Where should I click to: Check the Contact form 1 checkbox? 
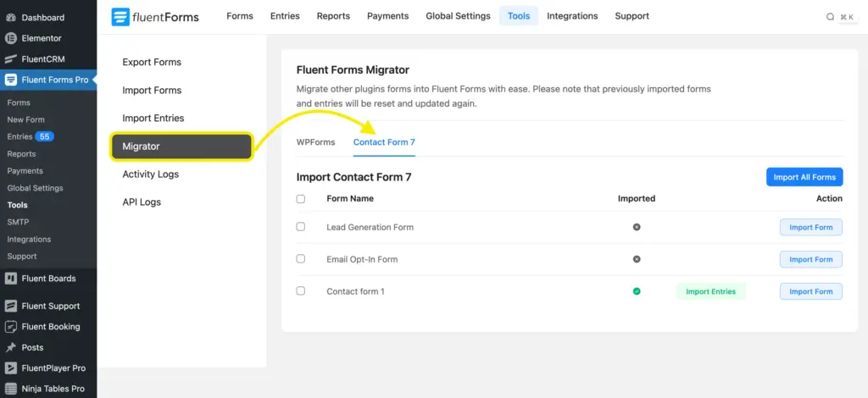tap(301, 290)
